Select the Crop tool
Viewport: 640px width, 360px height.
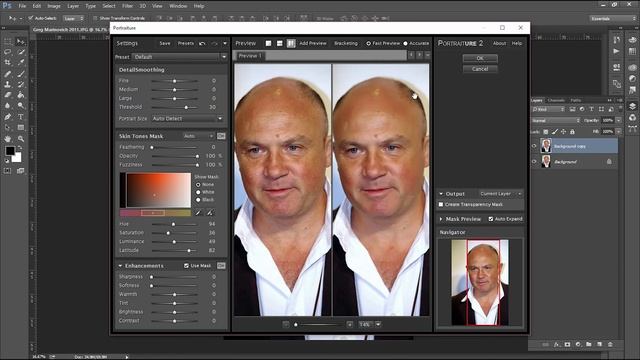click(7, 62)
